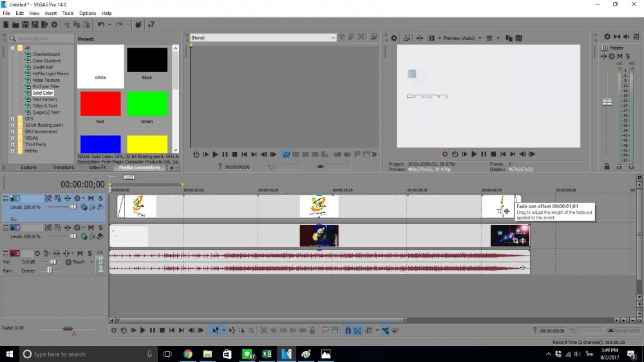The image size is (644, 362).
Task: Arm audio track 3 for recording
Action: tap(37, 253)
